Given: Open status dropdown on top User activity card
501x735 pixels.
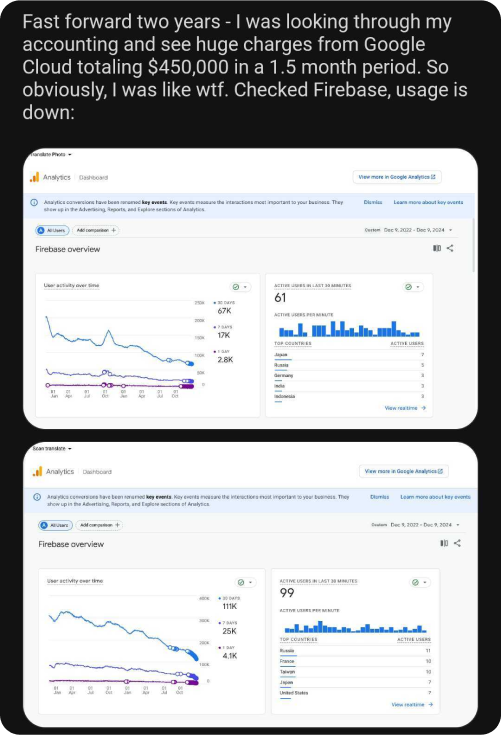Looking at the screenshot, I should (x=240, y=287).
